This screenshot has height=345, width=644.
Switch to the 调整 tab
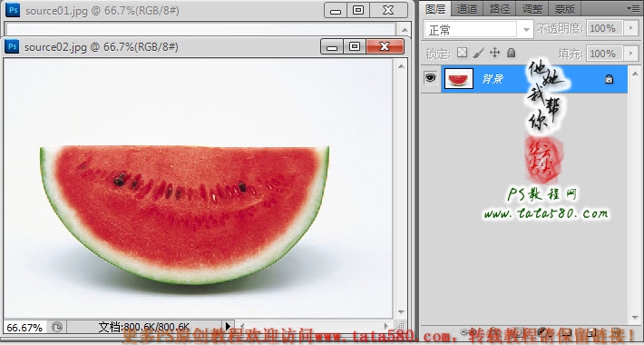(x=532, y=9)
